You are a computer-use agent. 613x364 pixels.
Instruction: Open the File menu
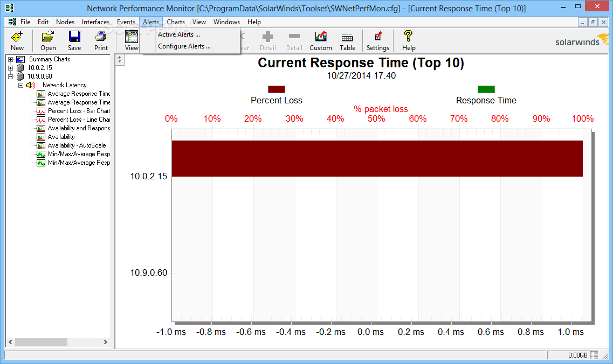pyautogui.click(x=25, y=22)
